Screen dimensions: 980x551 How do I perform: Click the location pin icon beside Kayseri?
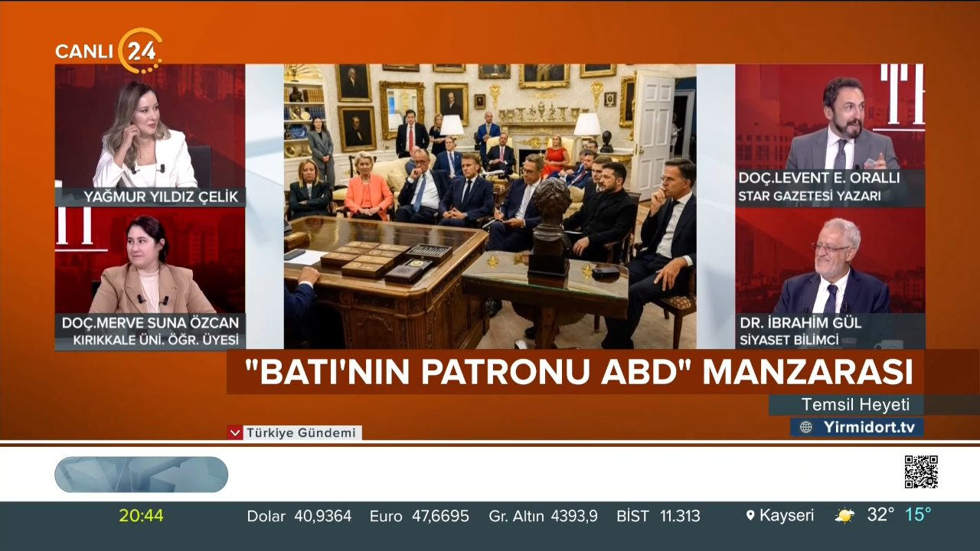click(x=750, y=516)
